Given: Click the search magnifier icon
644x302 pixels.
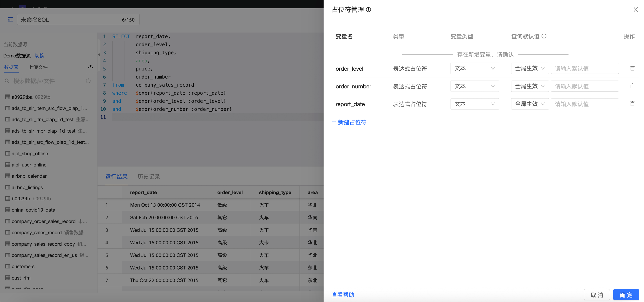Looking at the screenshot, I should [7, 81].
